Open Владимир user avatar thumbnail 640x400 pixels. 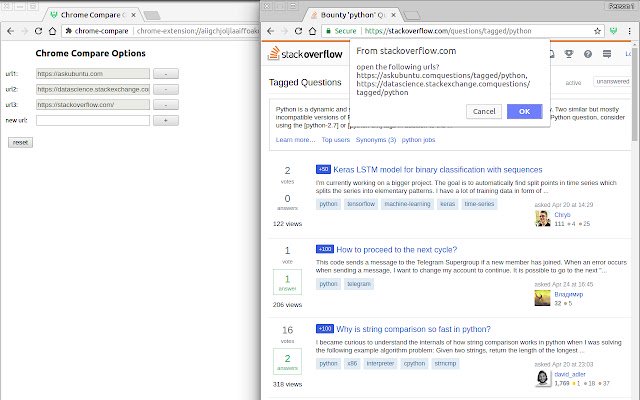[542, 298]
